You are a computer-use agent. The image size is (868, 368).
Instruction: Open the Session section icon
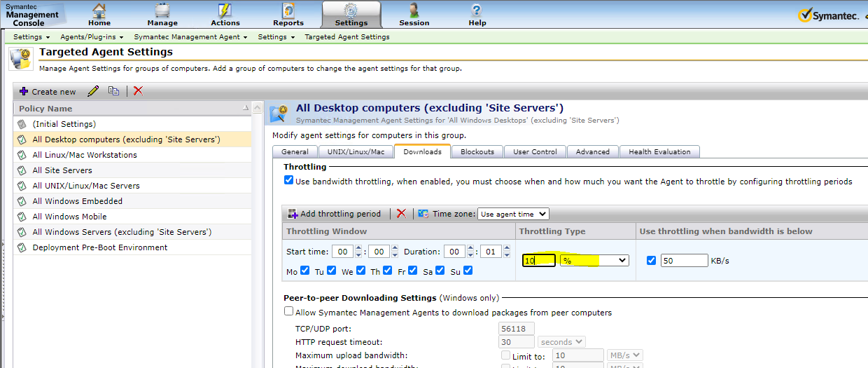click(414, 11)
